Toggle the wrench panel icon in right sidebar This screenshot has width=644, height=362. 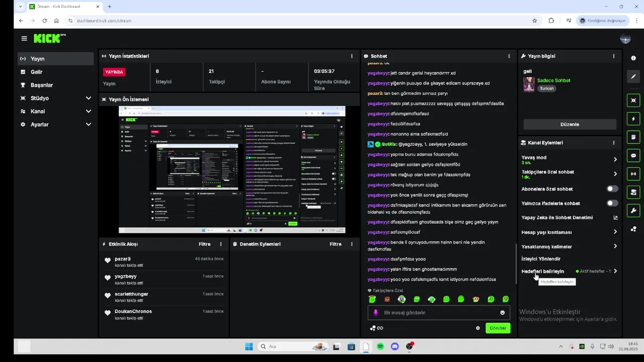pyautogui.click(x=633, y=210)
